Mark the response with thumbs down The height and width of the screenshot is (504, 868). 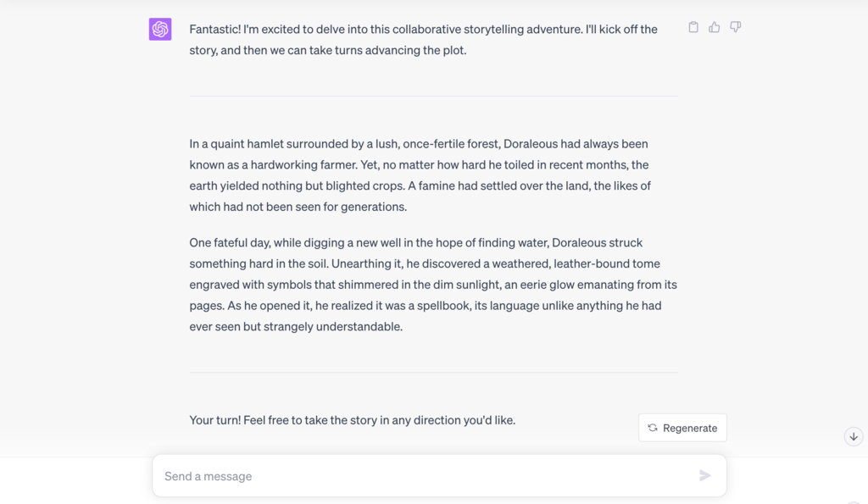tap(736, 27)
